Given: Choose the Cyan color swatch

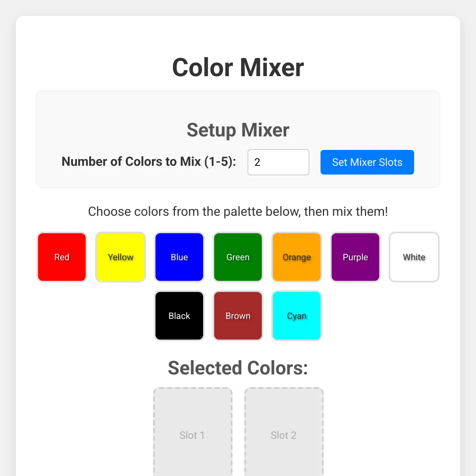Looking at the screenshot, I should click(x=297, y=316).
